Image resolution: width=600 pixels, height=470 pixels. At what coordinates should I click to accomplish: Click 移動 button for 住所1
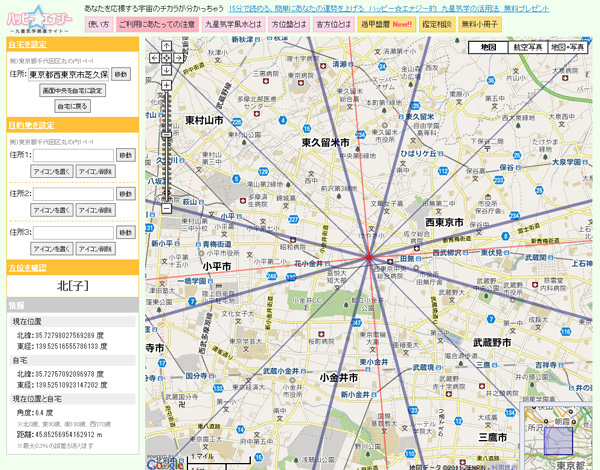click(x=126, y=155)
